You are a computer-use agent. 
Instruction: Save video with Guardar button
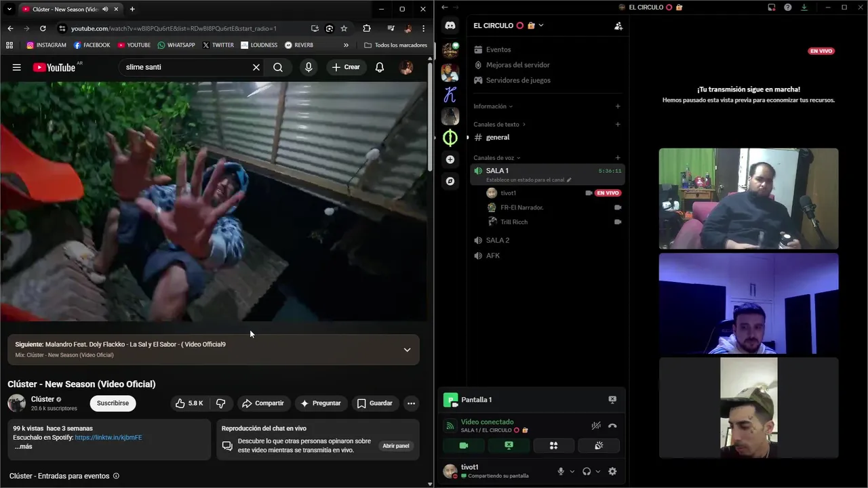click(375, 403)
